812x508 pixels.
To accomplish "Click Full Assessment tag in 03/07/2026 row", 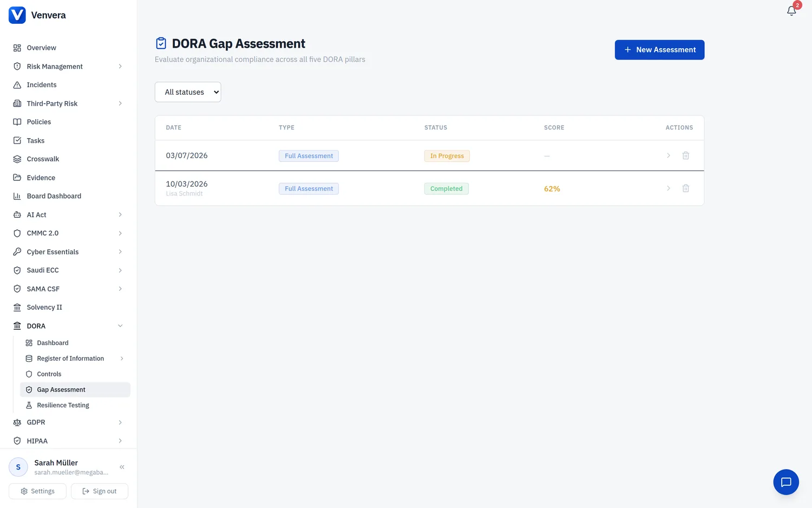I will pyautogui.click(x=309, y=156).
